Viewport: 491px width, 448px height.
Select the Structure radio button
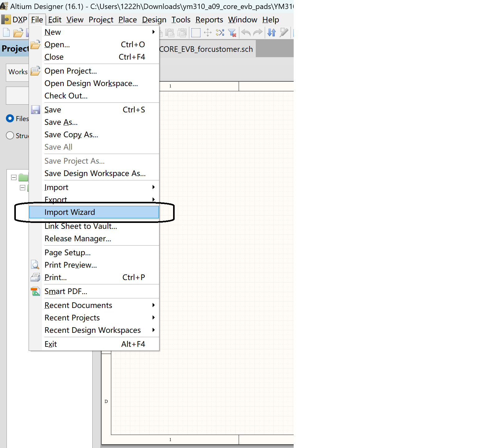tap(10, 136)
